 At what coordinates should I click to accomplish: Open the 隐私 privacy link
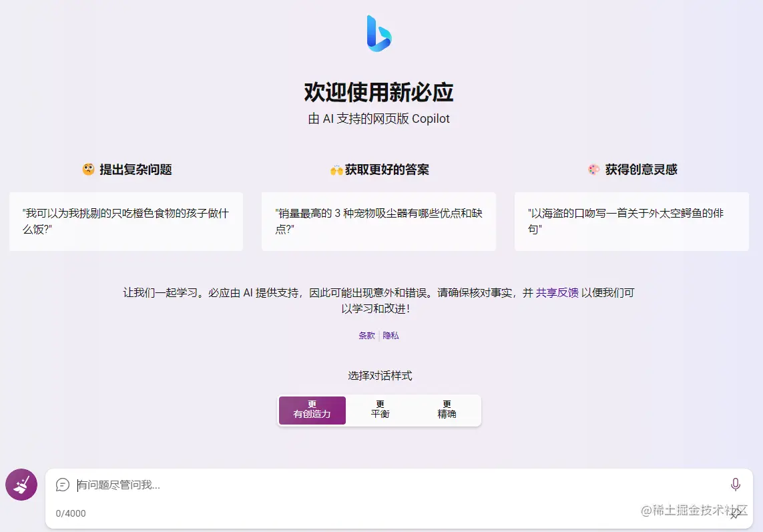click(391, 335)
